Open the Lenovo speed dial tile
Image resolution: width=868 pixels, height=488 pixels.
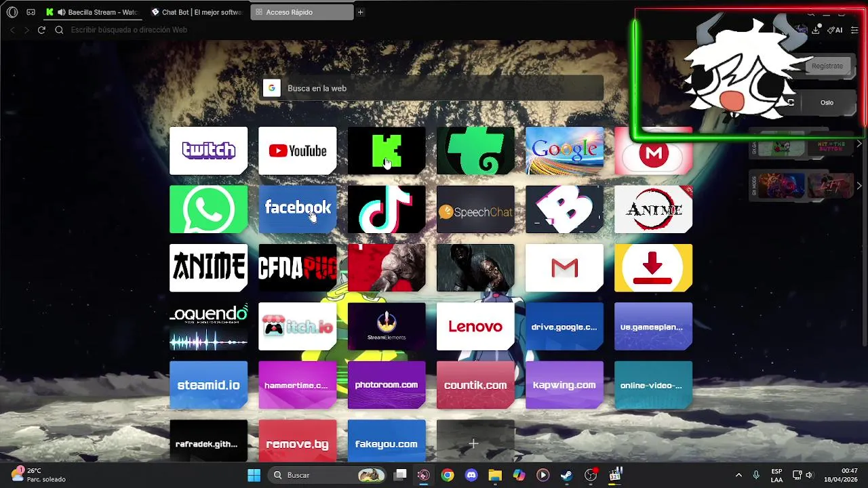pos(475,327)
